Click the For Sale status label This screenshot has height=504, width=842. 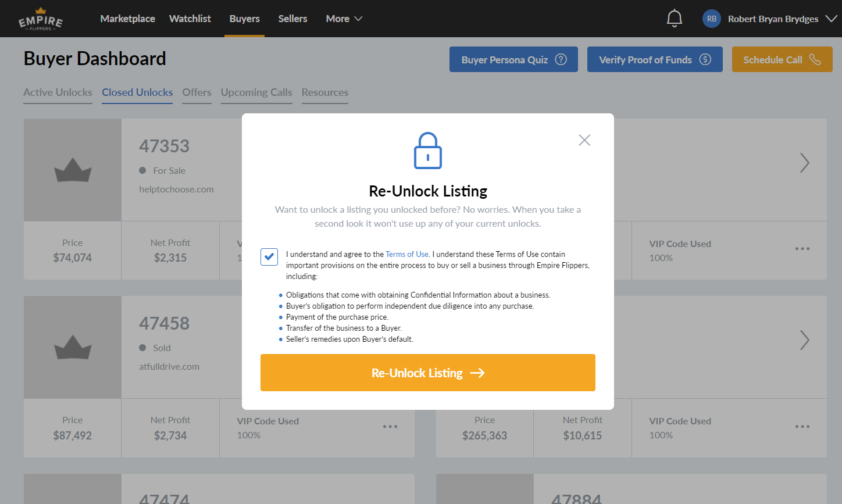(169, 171)
